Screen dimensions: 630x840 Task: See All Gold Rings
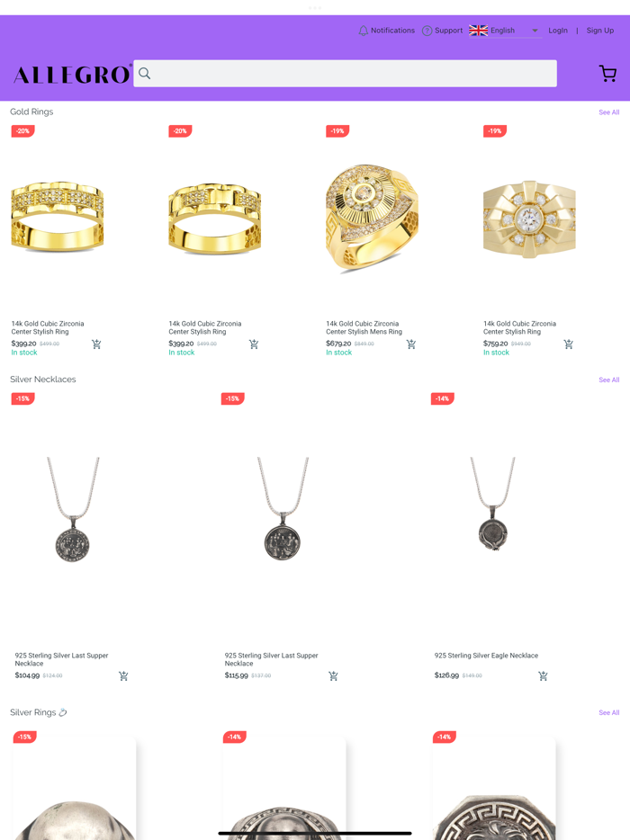click(x=608, y=112)
